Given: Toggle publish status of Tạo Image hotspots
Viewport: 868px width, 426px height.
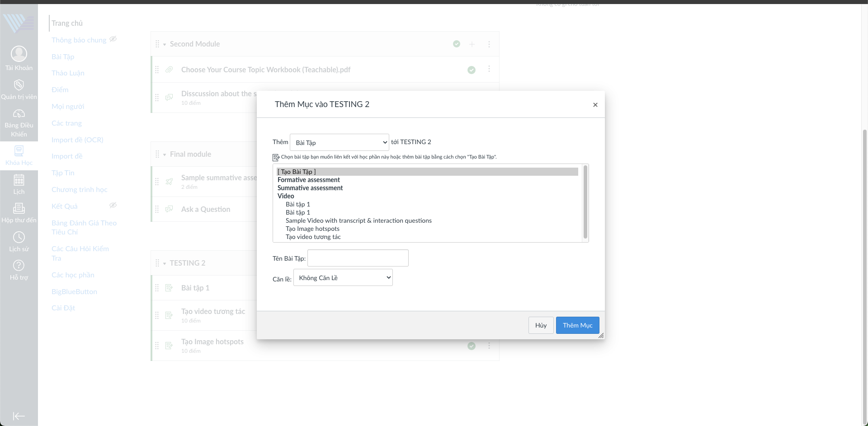Looking at the screenshot, I should click(471, 346).
